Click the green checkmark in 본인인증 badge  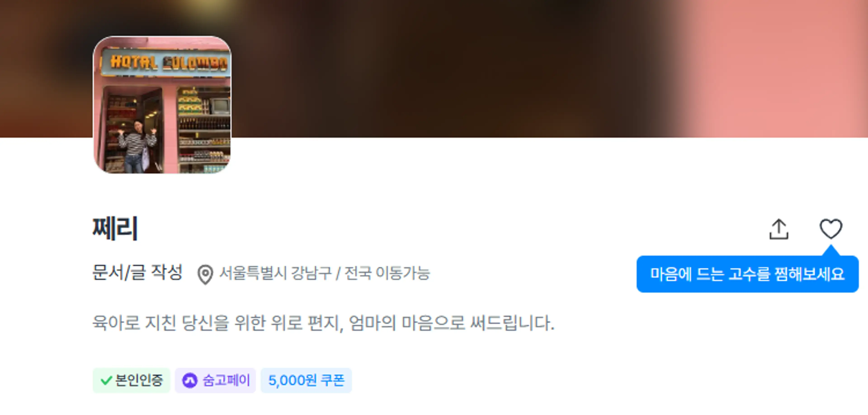click(x=106, y=380)
